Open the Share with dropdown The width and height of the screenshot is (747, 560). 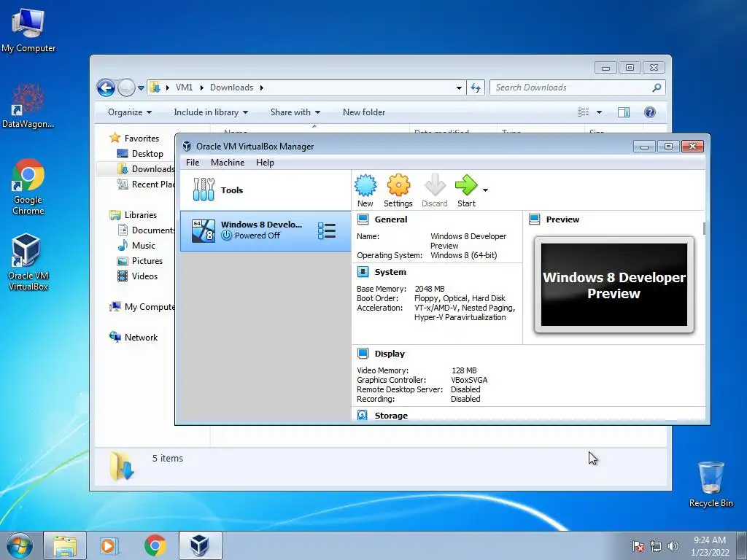295,112
